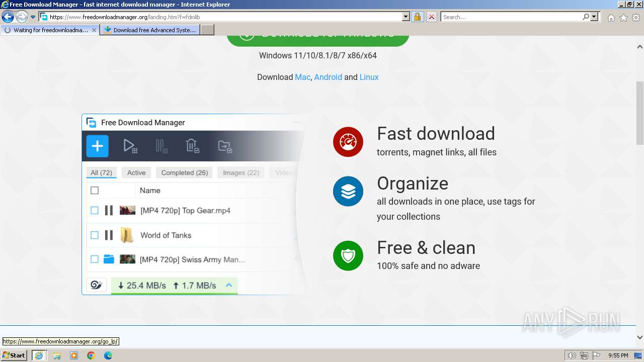Click the taskbar clock showing 9:55 PM
The width and height of the screenshot is (644, 362).
click(x=618, y=355)
